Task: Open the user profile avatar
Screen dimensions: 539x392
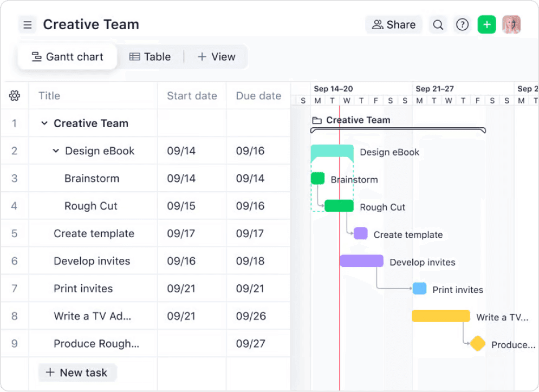Action: pyautogui.click(x=511, y=25)
